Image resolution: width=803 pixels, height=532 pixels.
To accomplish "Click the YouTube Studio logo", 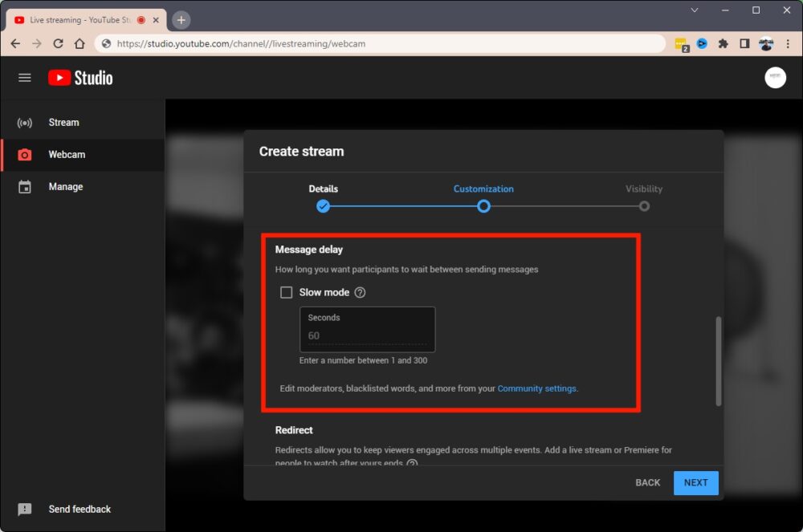I will pos(80,78).
